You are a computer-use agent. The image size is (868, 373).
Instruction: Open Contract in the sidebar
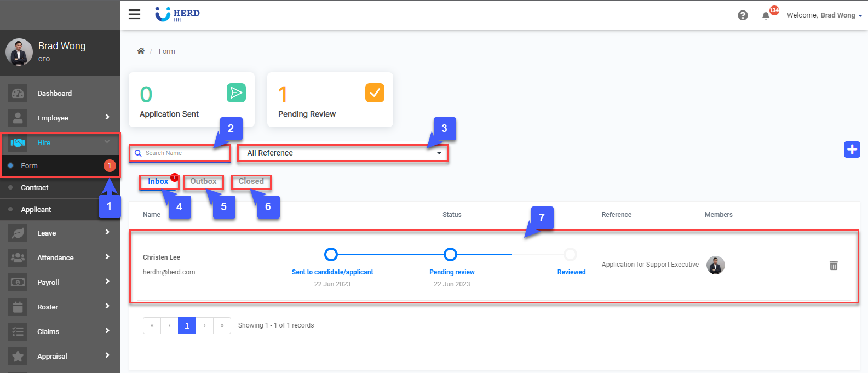[x=35, y=187]
